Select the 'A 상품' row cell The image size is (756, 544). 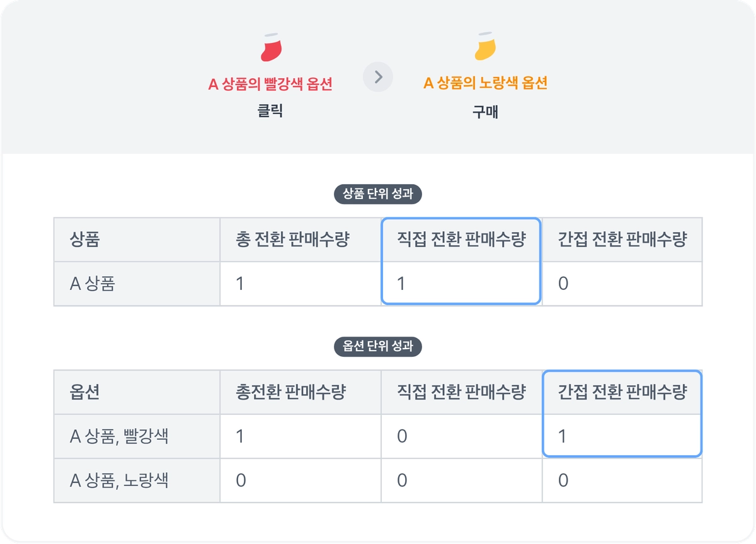(93, 284)
